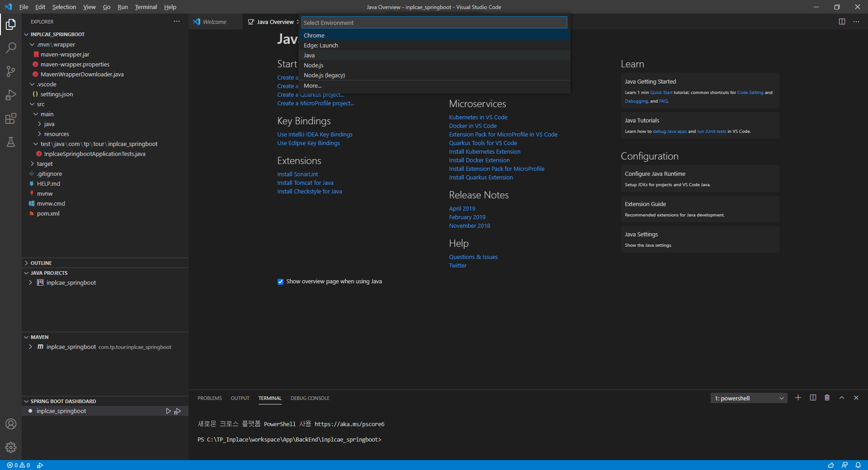Viewport: 868px width, 470px height.
Task: Open Kubernetes in VS Code link
Action: [x=478, y=117]
